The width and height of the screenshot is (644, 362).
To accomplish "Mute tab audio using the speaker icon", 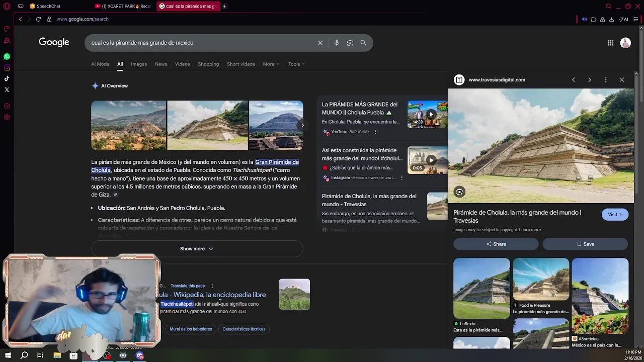I will (x=584, y=19).
